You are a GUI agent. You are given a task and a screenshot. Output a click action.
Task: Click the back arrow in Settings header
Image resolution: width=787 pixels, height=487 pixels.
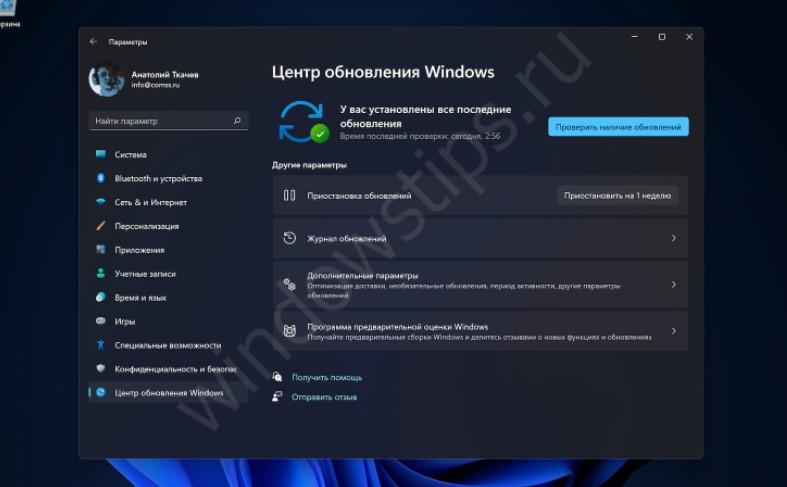point(93,42)
